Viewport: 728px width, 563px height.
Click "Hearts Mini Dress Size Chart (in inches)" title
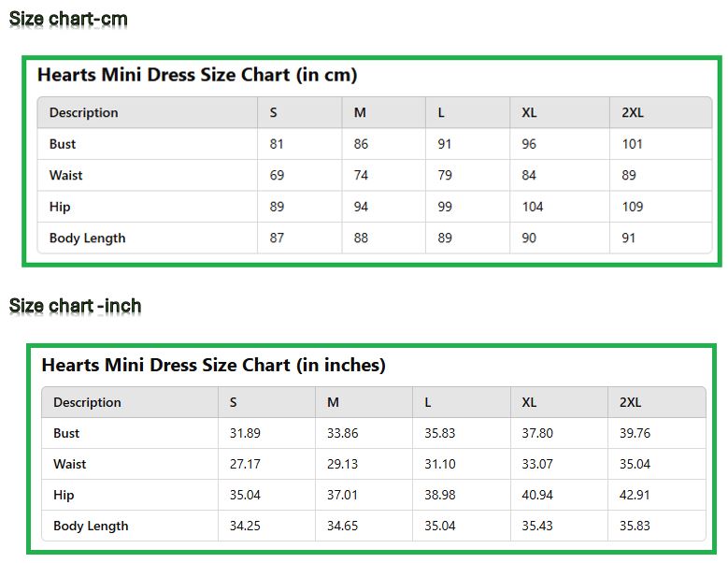(213, 365)
